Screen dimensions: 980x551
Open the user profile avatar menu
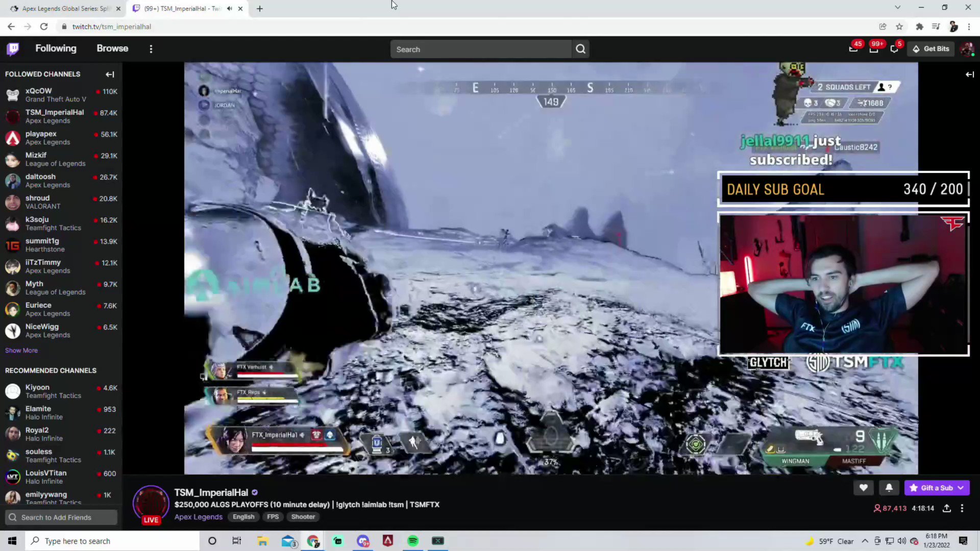tap(967, 49)
